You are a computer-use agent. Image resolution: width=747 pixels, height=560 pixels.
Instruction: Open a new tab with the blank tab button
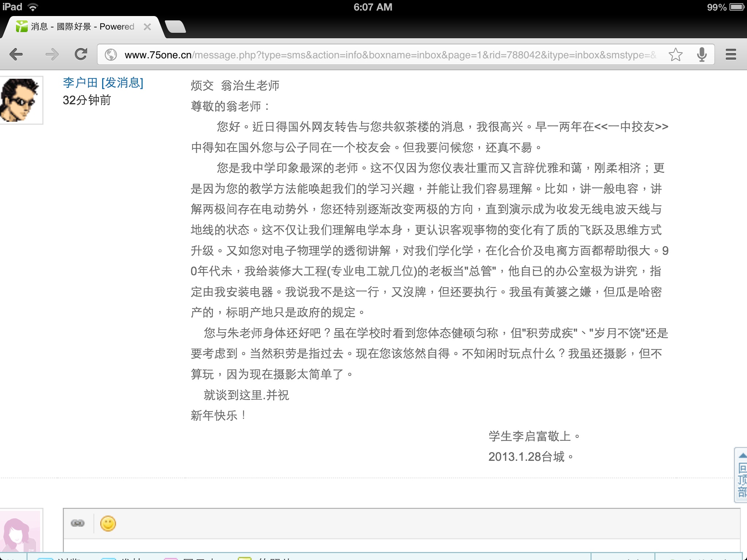coord(175,27)
